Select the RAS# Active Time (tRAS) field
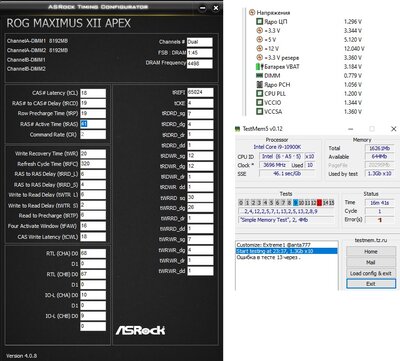 (x=93, y=124)
